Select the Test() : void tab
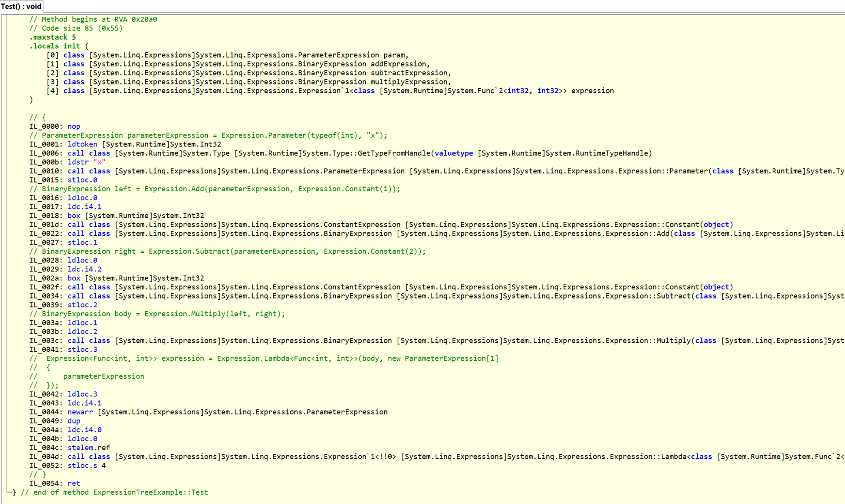Screen dimensions: 845x504 [x=21, y=6]
